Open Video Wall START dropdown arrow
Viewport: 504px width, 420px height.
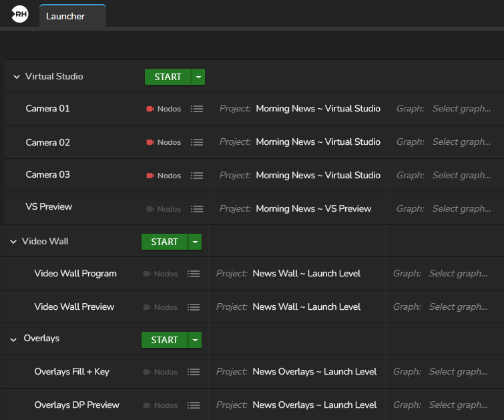coord(195,242)
